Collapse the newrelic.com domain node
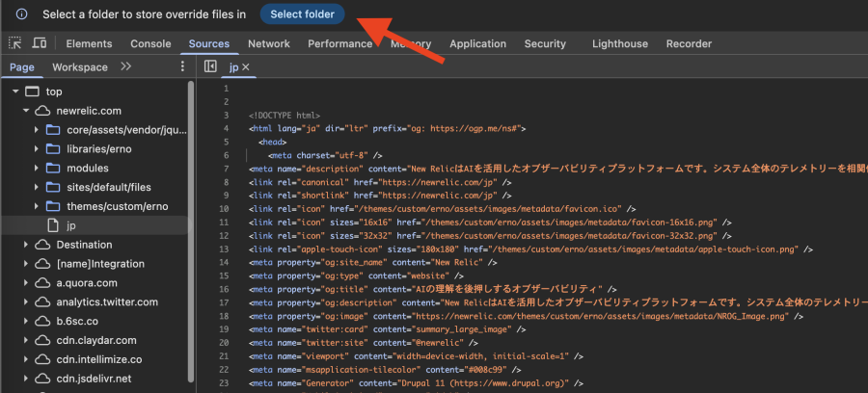This screenshot has width=868, height=393. (x=26, y=111)
